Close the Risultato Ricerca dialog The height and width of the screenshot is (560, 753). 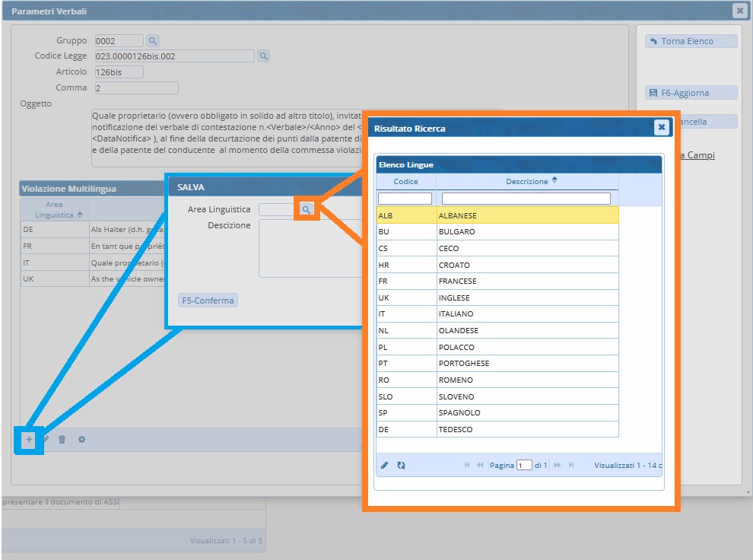pyautogui.click(x=661, y=128)
